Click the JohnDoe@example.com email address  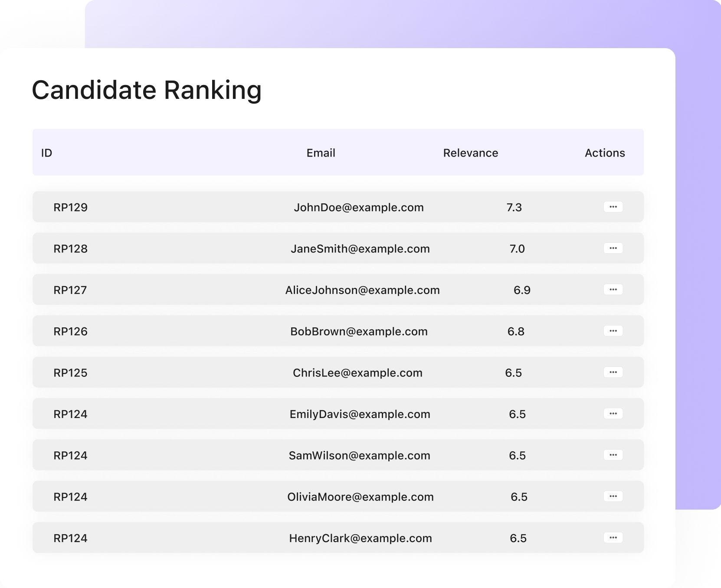point(358,207)
